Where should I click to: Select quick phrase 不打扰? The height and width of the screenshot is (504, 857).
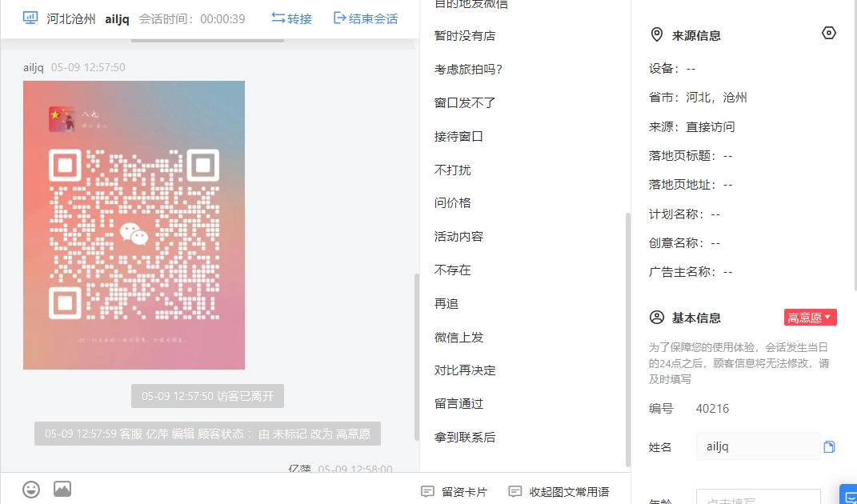click(x=453, y=170)
